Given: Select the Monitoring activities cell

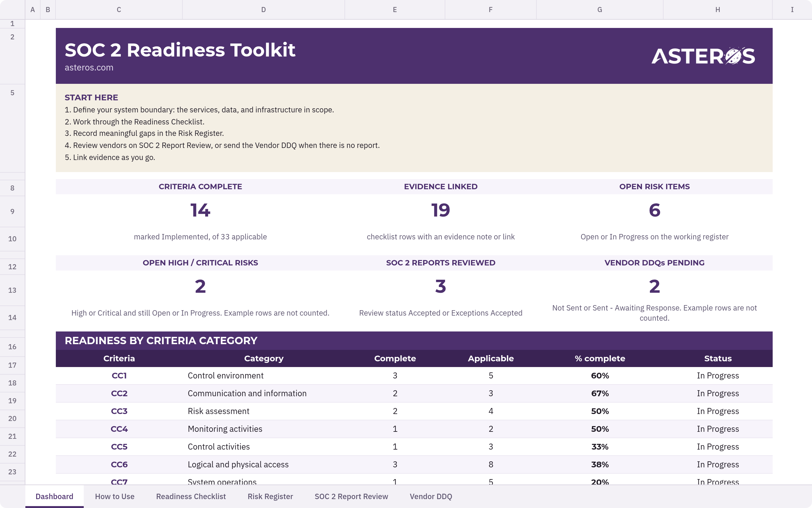Looking at the screenshot, I should [x=263, y=429].
